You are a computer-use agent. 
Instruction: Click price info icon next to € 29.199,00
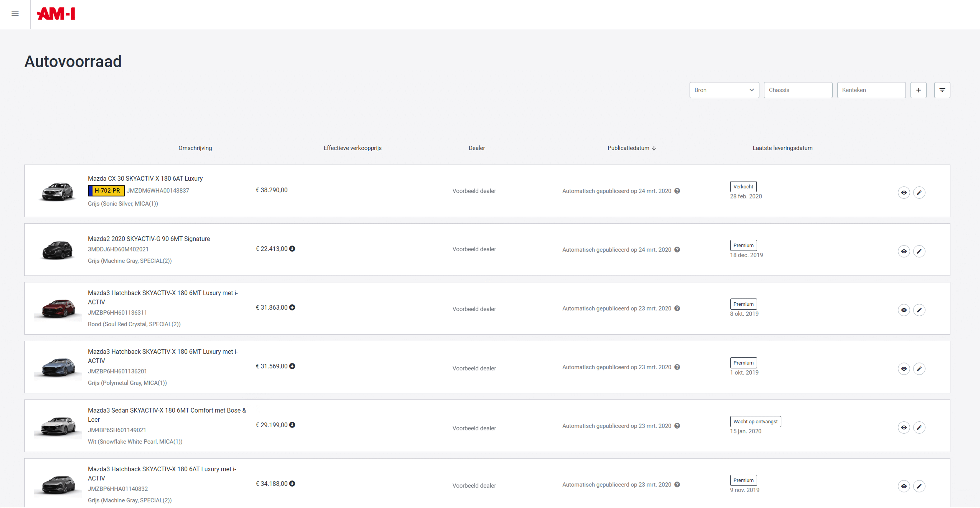[292, 425]
